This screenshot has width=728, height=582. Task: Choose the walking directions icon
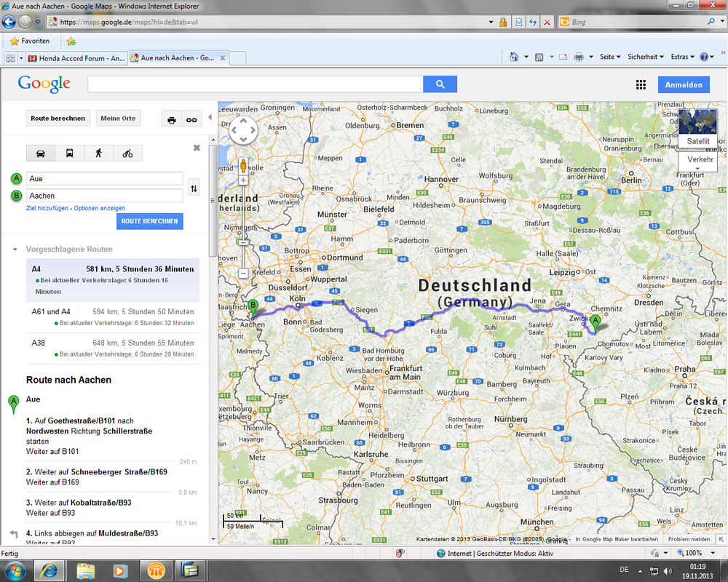[98, 154]
